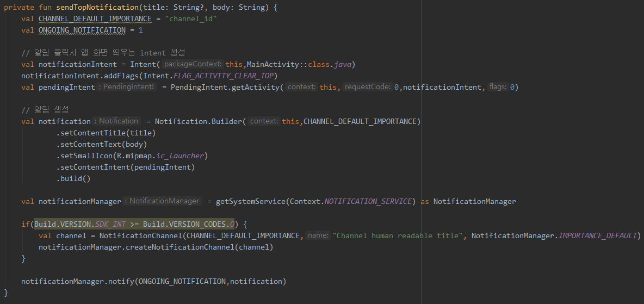Click the NotificationChannel constructor call
The height and width of the screenshot is (304, 644).
click(140, 235)
